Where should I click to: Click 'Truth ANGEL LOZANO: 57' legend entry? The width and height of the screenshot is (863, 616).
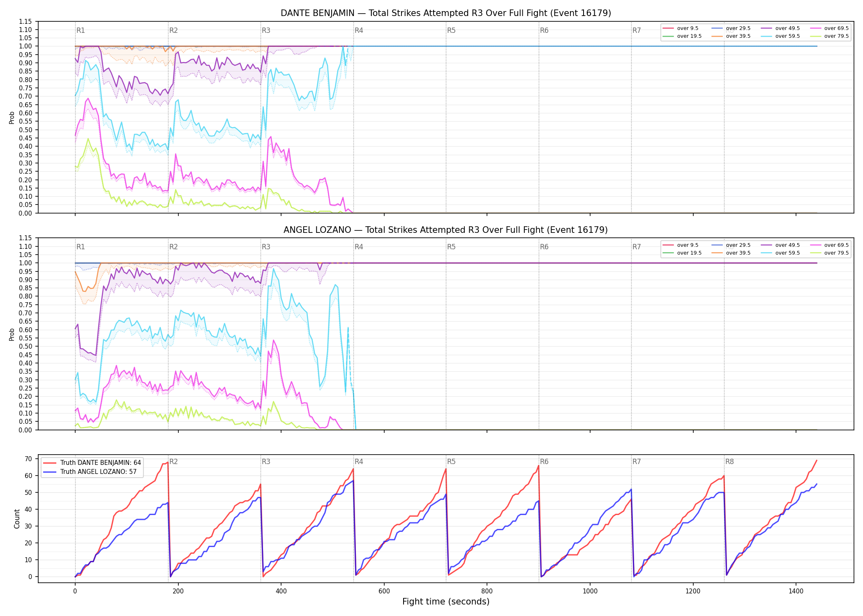coord(90,472)
